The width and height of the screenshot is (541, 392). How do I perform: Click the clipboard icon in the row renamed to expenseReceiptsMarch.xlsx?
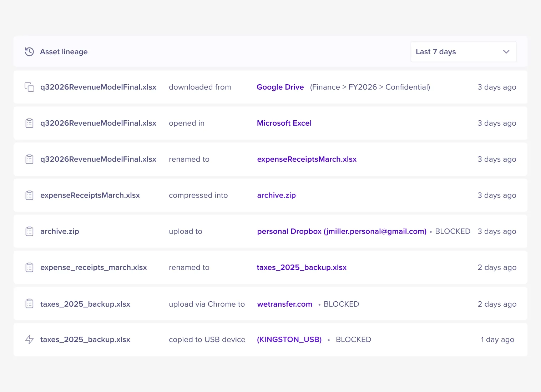[x=30, y=159]
